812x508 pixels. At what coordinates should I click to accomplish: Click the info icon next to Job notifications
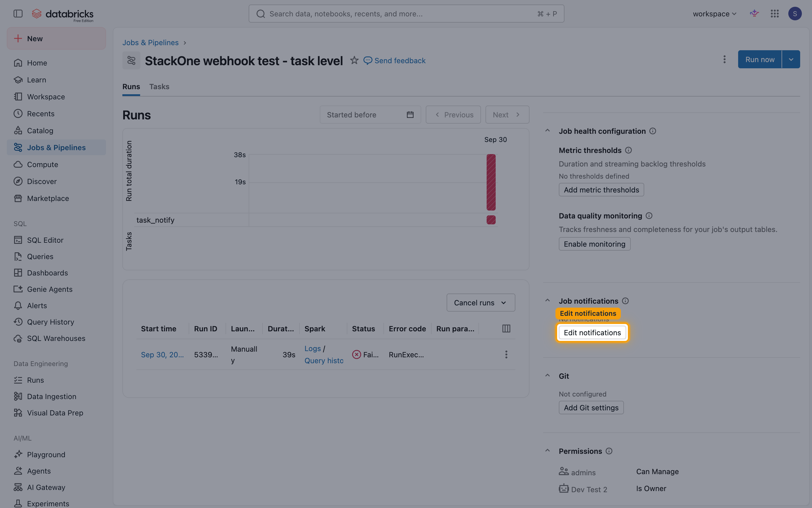[625, 301]
